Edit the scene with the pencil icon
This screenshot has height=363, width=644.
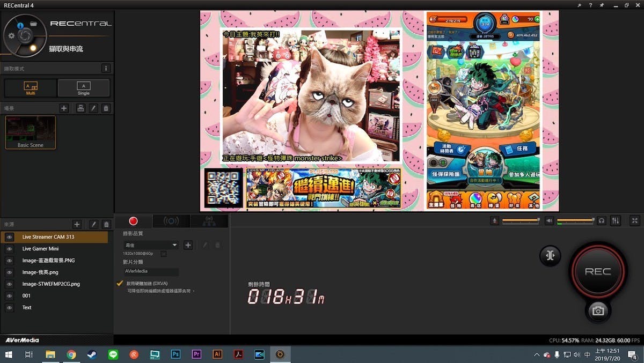point(93,108)
